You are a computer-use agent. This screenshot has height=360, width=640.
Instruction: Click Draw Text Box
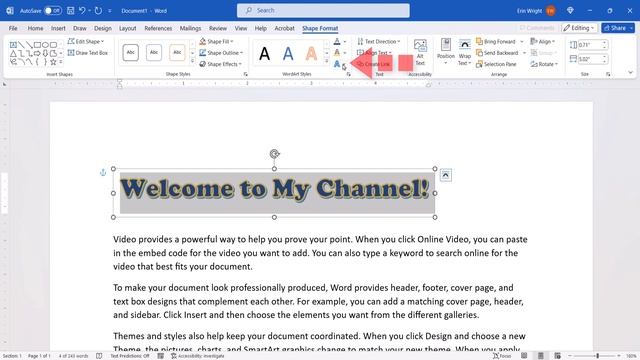pos(87,53)
